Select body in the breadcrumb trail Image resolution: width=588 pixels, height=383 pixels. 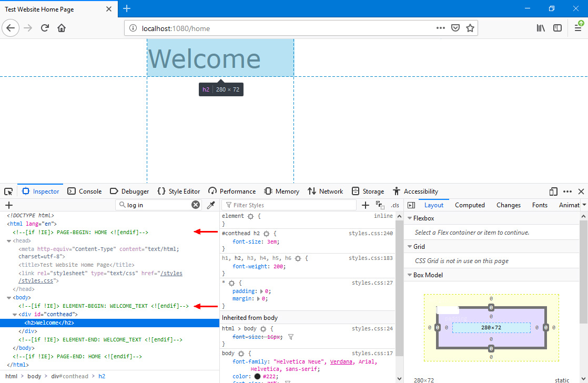tap(34, 376)
